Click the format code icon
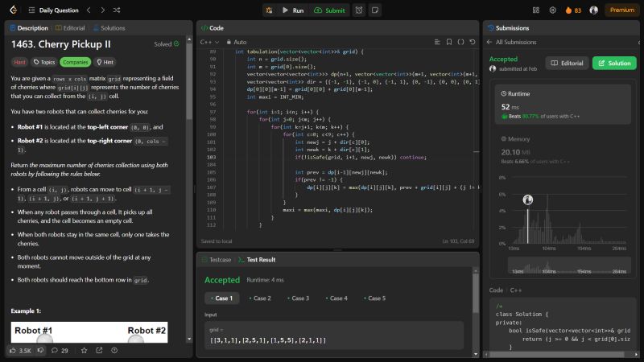Image resolution: width=644 pixels, height=362 pixels. (x=437, y=42)
